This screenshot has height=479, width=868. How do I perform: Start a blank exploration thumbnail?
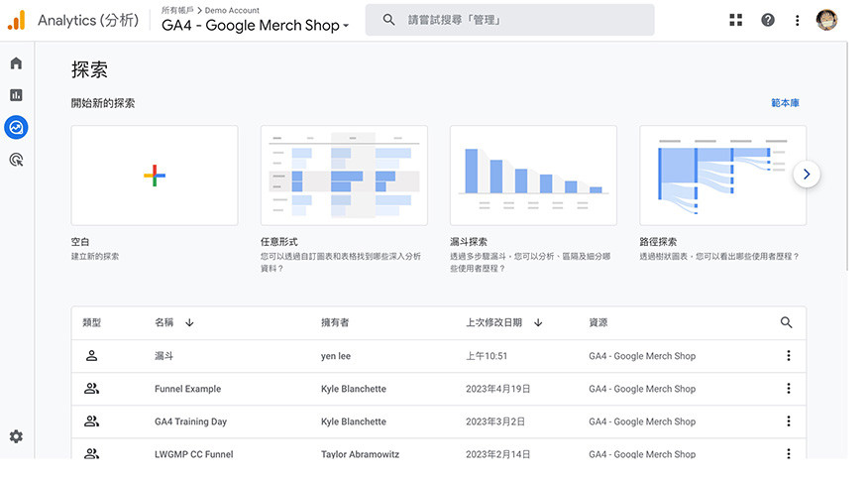click(155, 175)
